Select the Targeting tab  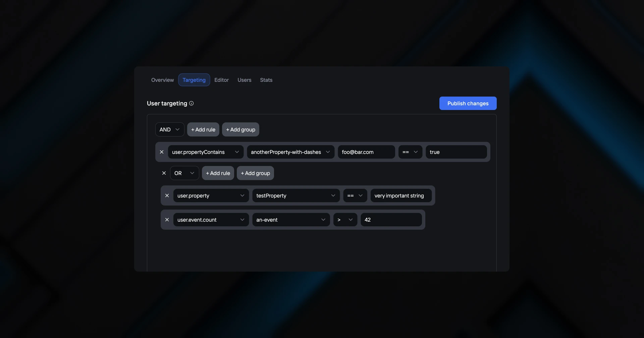pos(194,80)
